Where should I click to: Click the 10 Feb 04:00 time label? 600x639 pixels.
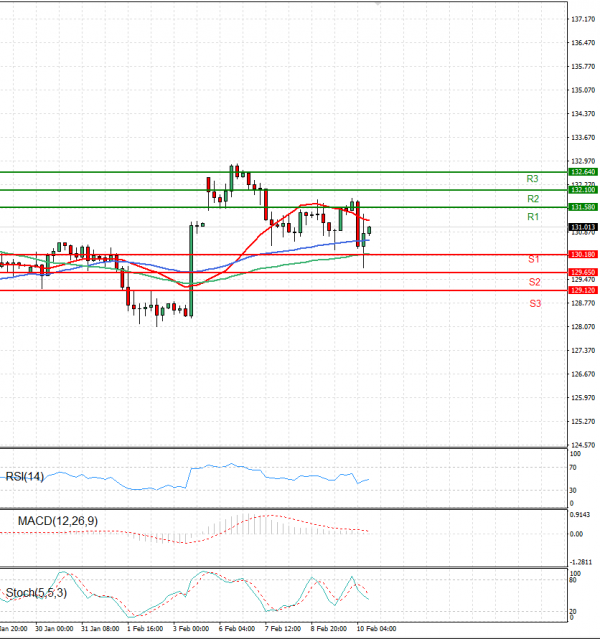click(376, 629)
